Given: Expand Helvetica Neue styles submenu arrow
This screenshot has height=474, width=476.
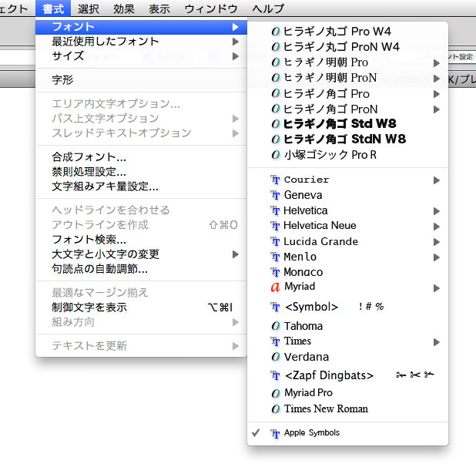Looking at the screenshot, I should point(437,227).
